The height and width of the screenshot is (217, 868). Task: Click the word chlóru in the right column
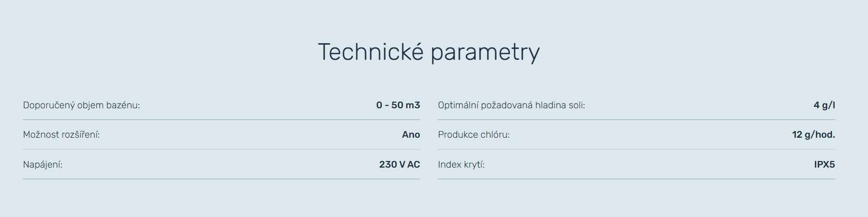coord(495,135)
